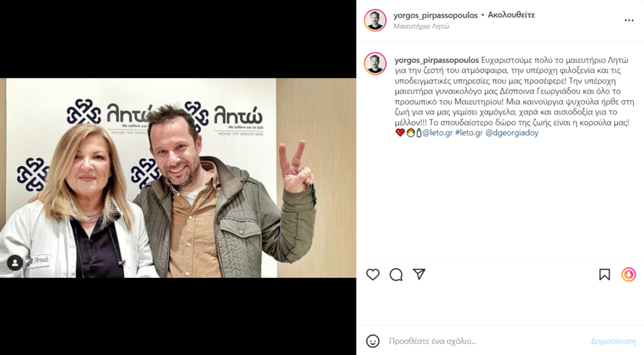The width and height of the screenshot is (644, 355).
Task: Like the post with the heart icon
Action: pos(372,275)
